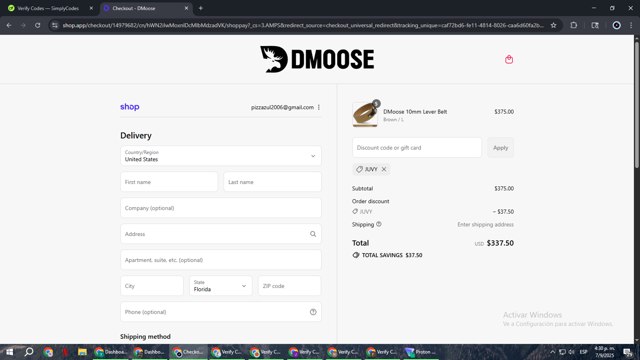640x360 pixels.
Task: Show phone number help icon
Action: click(313, 312)
